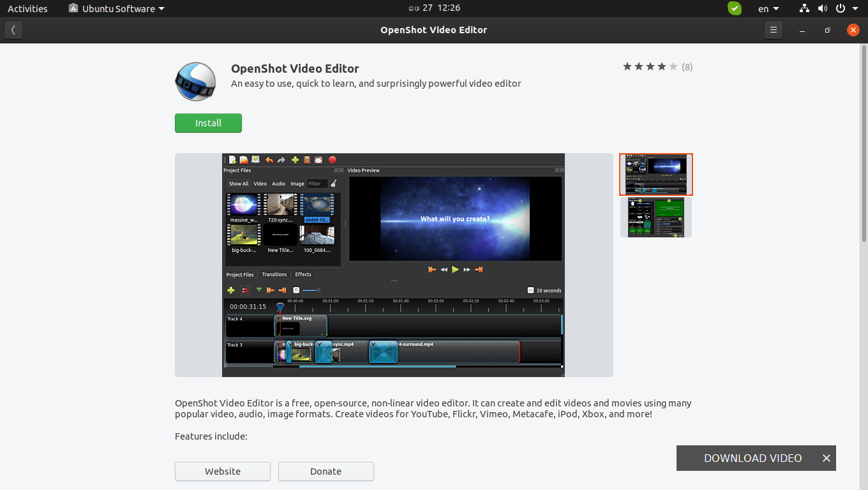Click the display icon in system tray
The height and width of the screenshot is (490, 868).
(x=804, y=8)
